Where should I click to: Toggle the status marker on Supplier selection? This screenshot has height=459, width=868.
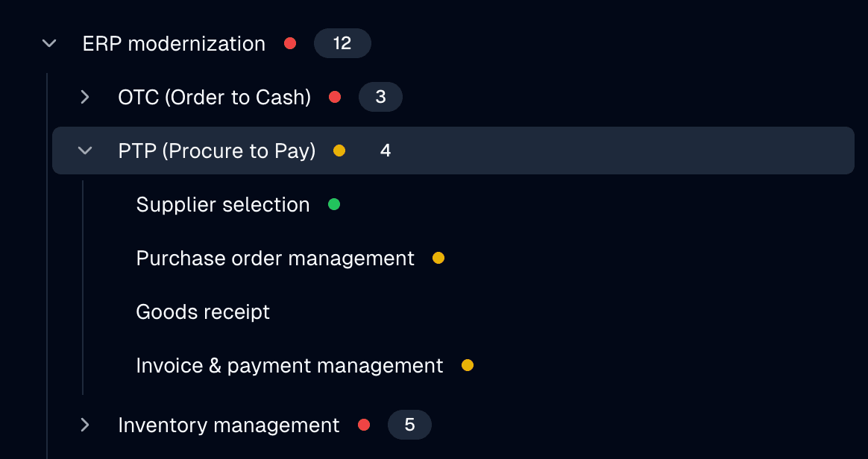[x=333, y=204]
